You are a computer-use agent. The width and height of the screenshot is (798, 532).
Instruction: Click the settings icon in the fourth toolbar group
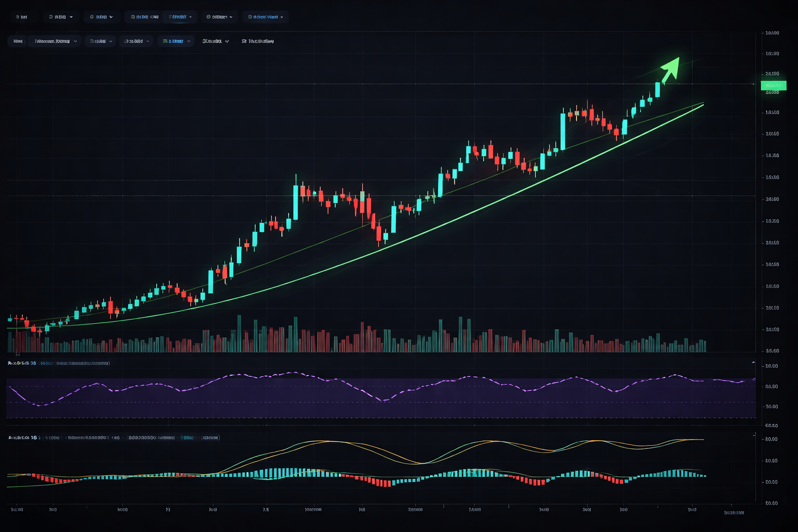(132, 17)
